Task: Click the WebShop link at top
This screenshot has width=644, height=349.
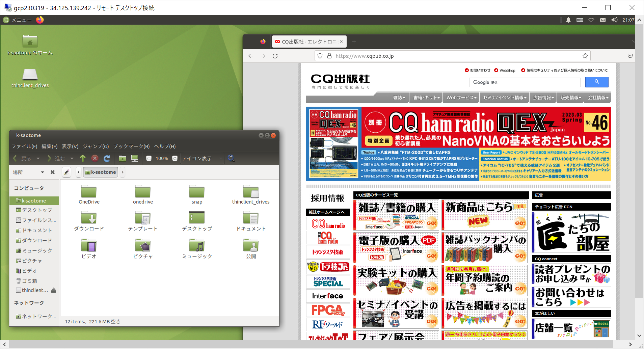Action: click(505, 70)
